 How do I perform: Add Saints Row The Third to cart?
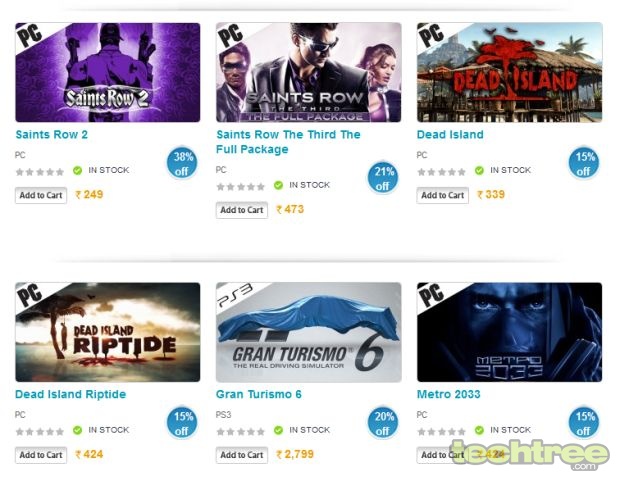[x=242, y=210]
